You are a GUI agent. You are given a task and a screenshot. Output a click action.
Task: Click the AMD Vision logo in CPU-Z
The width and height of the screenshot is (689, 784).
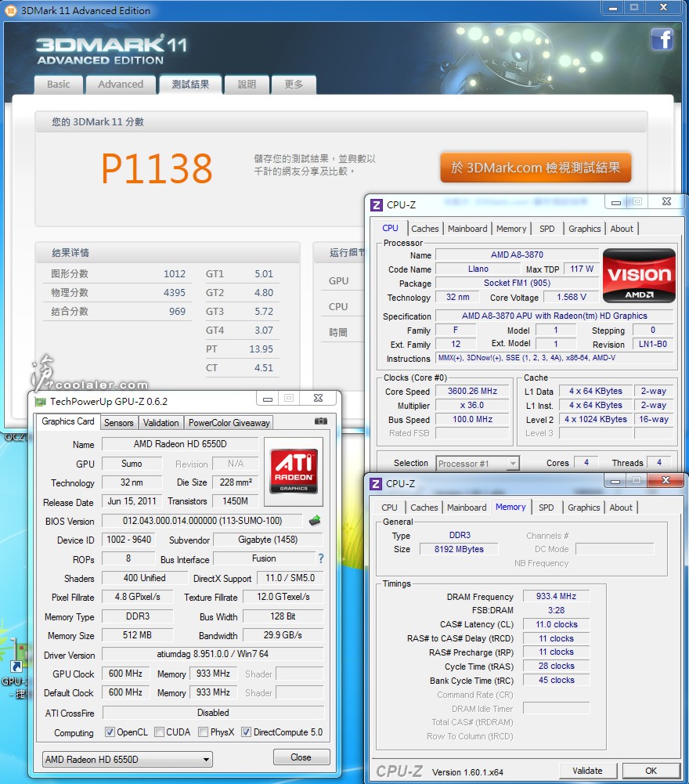pos(639,276)
